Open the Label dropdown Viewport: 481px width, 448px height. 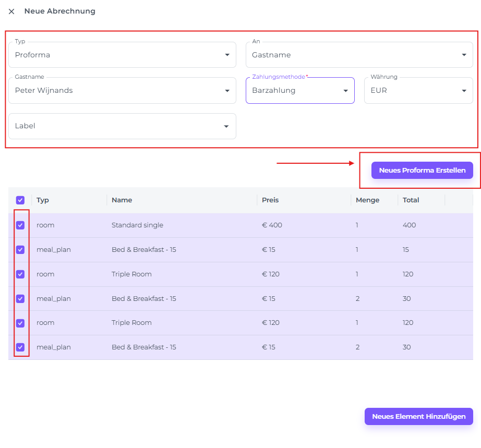(122, 126)
